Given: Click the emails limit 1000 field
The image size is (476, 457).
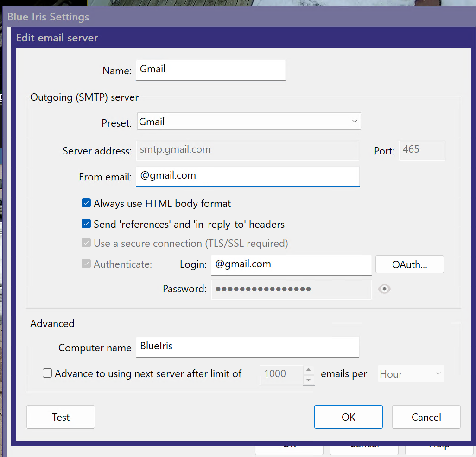Looking at the screenshot, I should tap(281, 374).
